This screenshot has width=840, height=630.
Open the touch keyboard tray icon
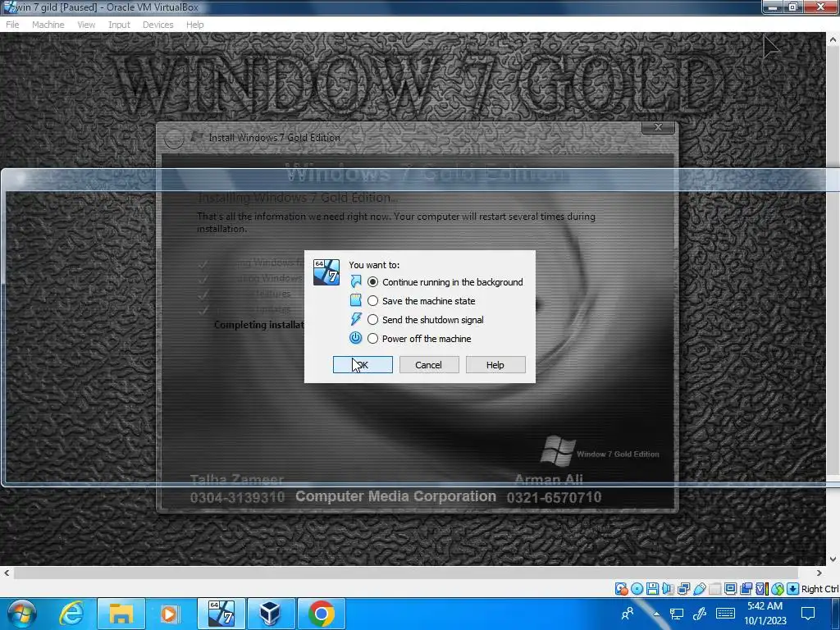tap(725, 614)
